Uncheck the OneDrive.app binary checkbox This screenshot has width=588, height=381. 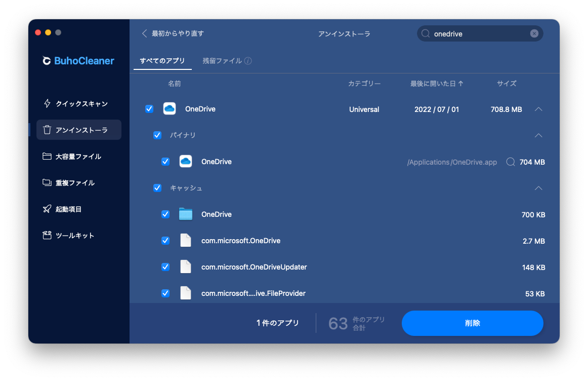click(x=165, y=162)
